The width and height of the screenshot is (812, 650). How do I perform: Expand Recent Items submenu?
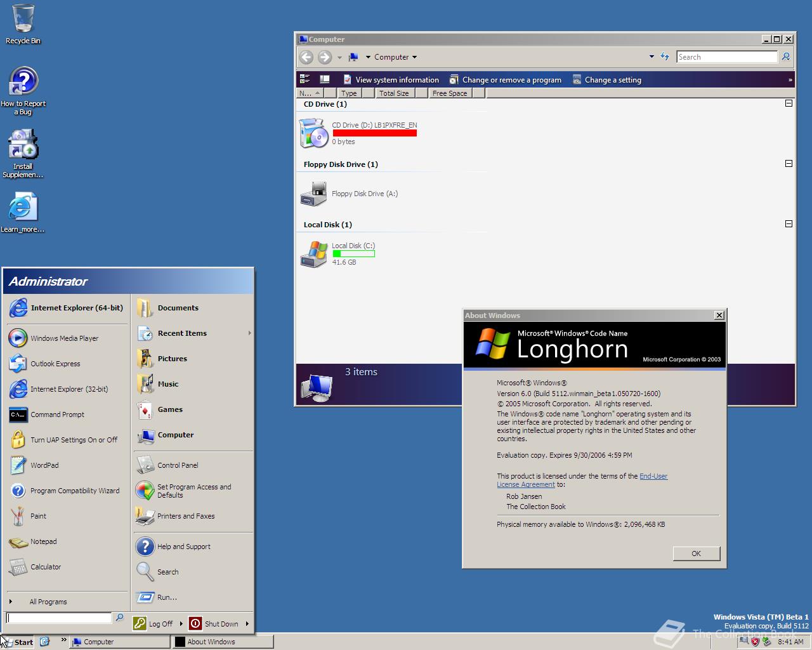tap(193, 333)
